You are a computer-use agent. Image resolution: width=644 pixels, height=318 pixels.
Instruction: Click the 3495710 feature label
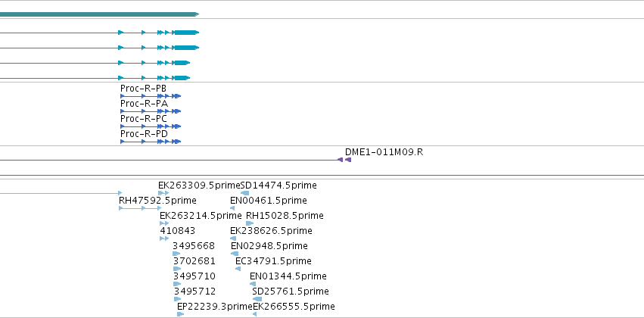tap(194, 276)
